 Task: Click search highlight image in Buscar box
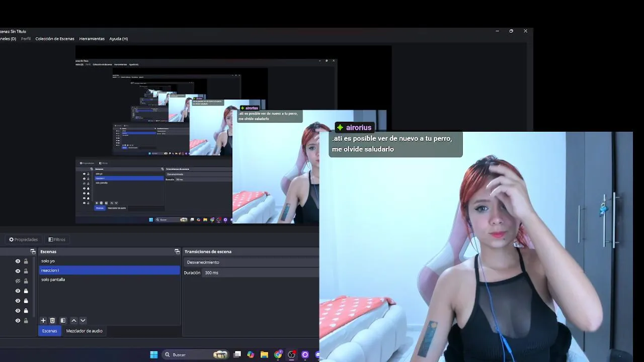(220, 354)
